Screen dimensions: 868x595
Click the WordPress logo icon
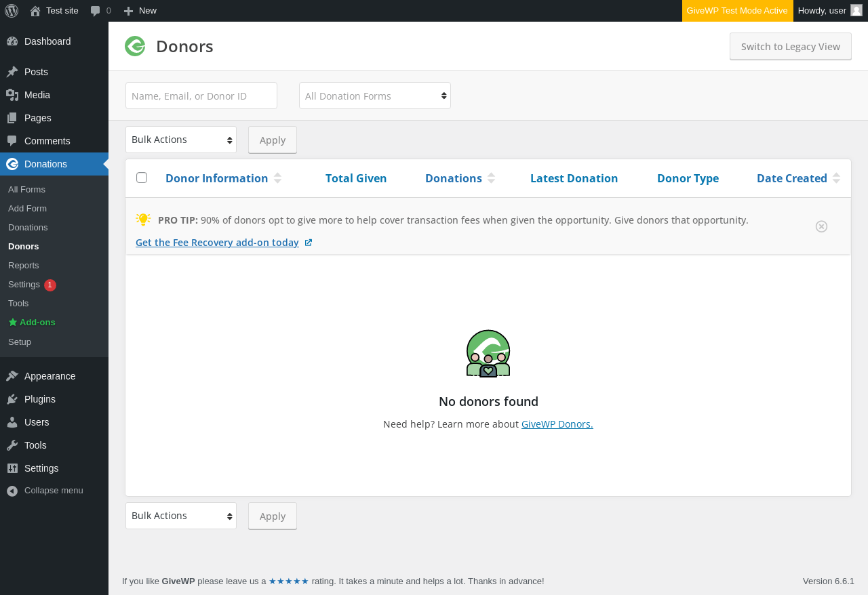click(x=12, y=10)
